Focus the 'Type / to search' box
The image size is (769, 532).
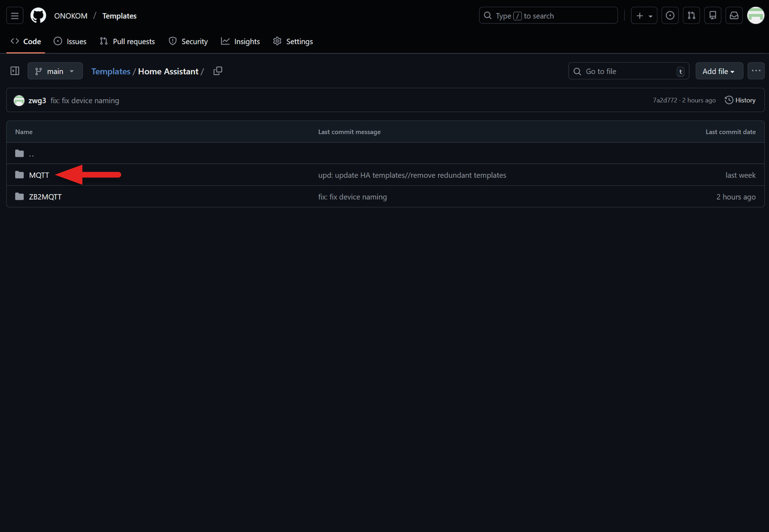pos(549,16)
